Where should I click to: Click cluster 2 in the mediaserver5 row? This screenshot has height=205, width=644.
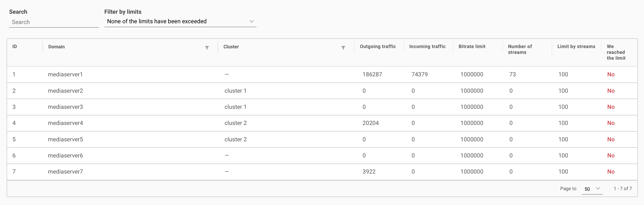pos(235,139)
